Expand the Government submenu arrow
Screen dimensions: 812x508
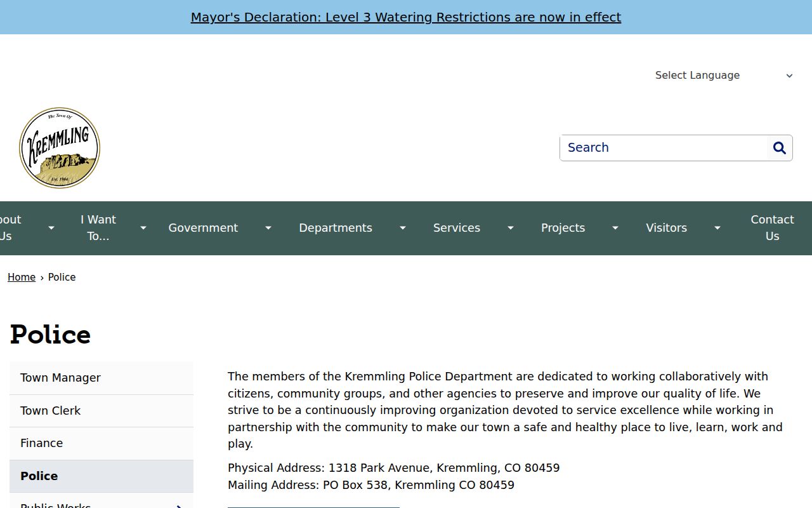pyautogui.click(x=268, y=228)
